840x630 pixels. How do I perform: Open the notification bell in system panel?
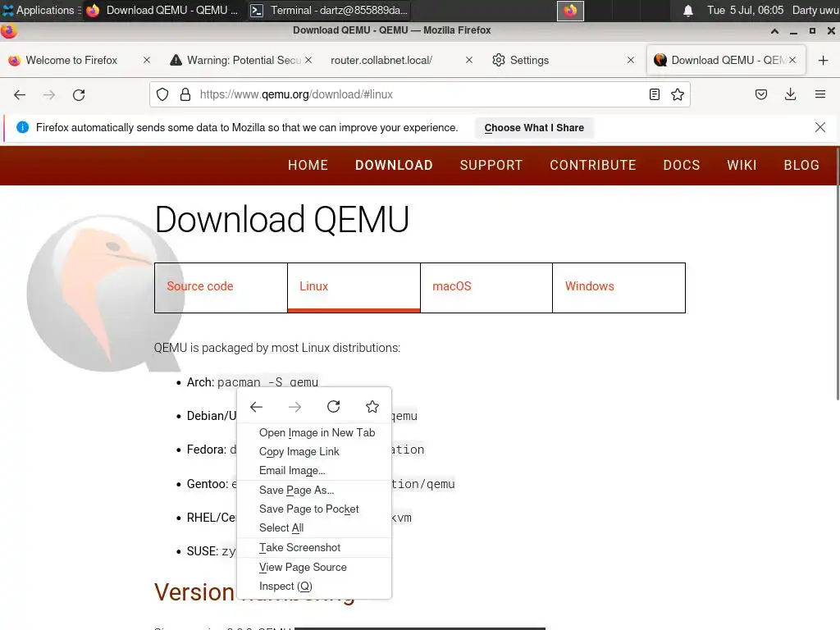688,10
